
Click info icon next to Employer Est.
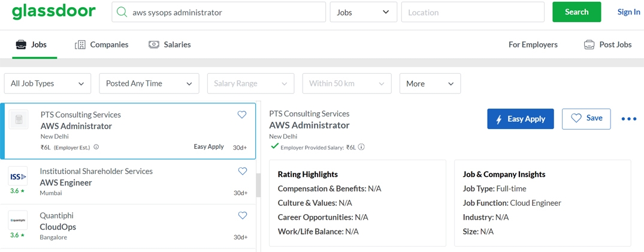point(96,147)
